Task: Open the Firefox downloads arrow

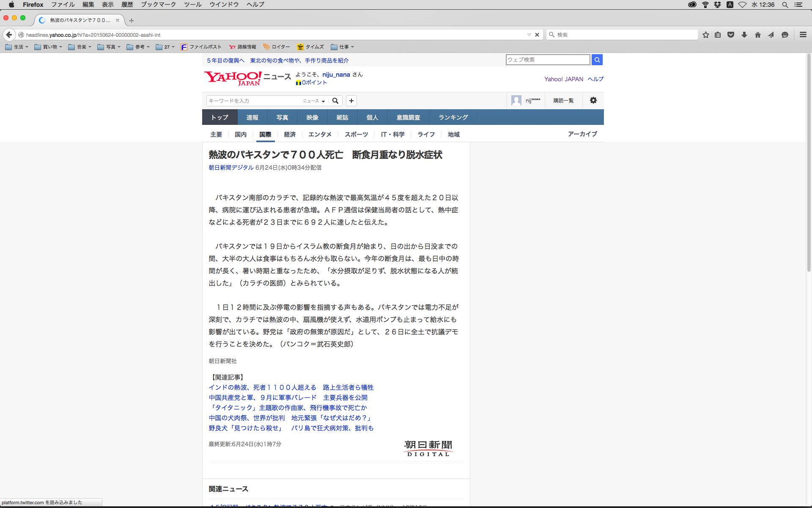Action: click(x=744, y=35)
